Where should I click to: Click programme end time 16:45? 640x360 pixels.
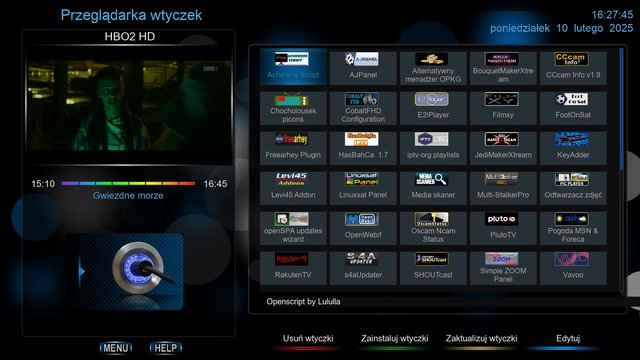click(216, 184)
